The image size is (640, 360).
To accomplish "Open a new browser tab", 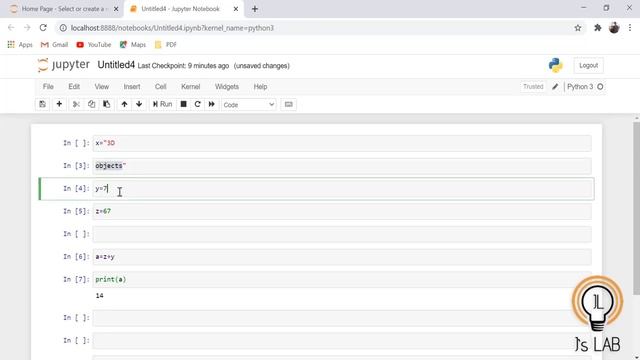I will click(x=255, y=9).
